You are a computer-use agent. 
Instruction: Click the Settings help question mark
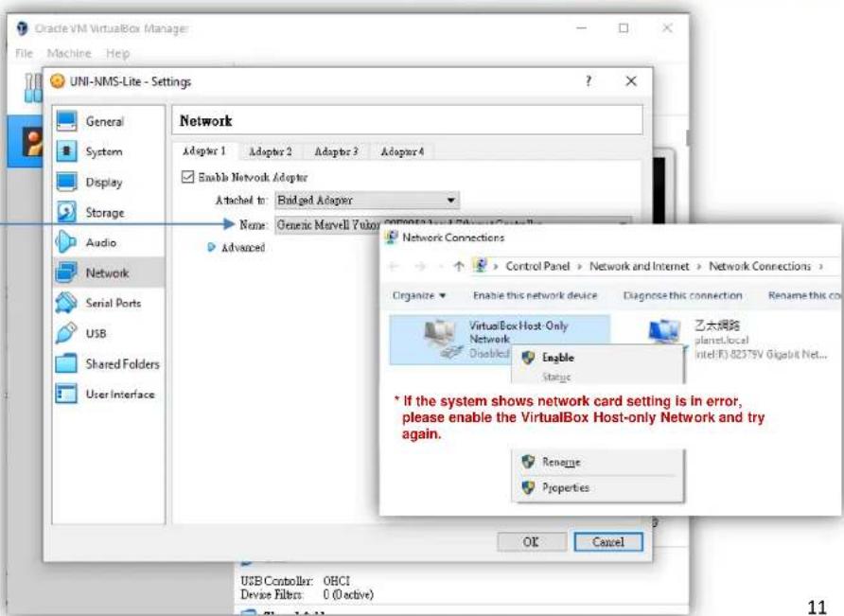(589, 81)
